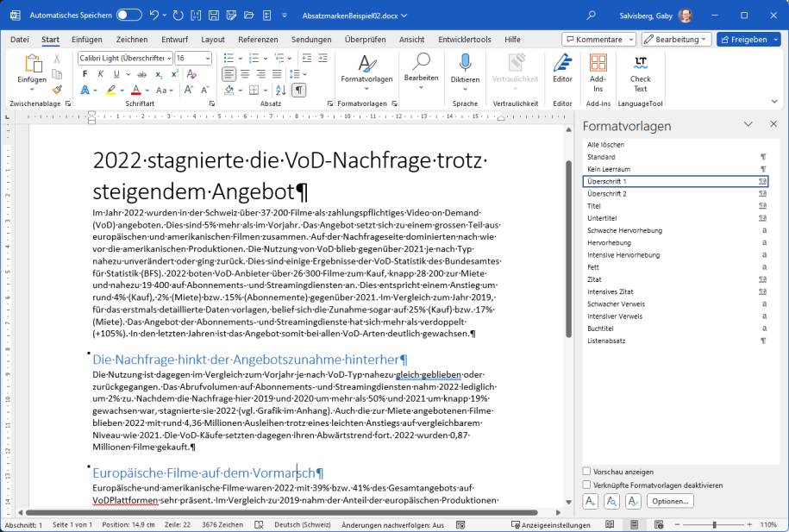Enable the Vorschau anzeigen checkbox
Viewport: 789px width, 532px height.
587,472
